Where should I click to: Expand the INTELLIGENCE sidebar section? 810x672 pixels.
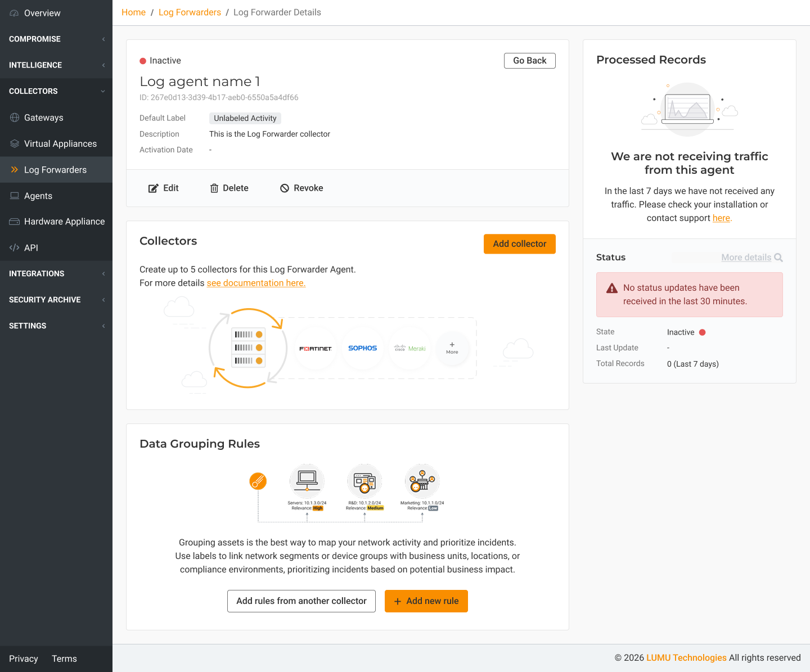[x=56, y=65]
